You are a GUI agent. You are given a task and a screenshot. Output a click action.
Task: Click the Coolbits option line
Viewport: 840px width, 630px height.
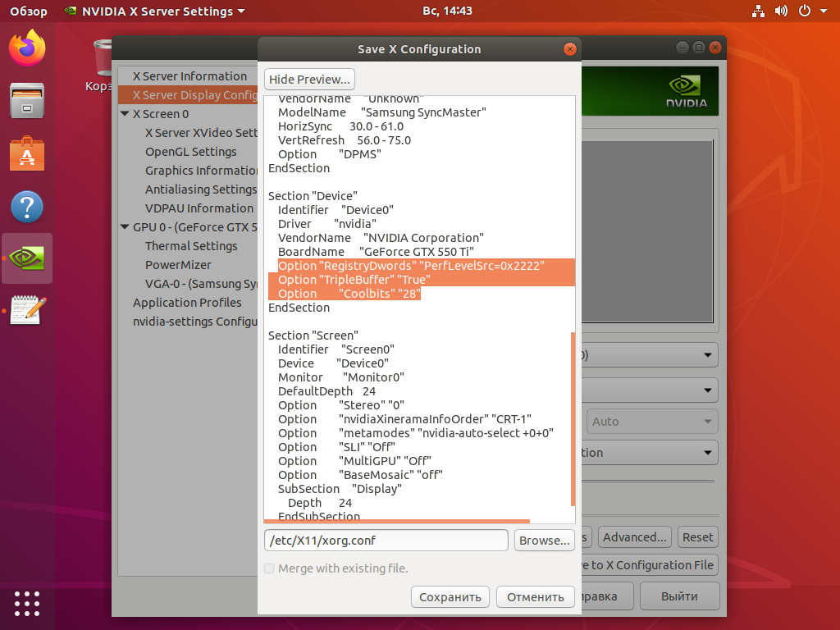point(349,294)
